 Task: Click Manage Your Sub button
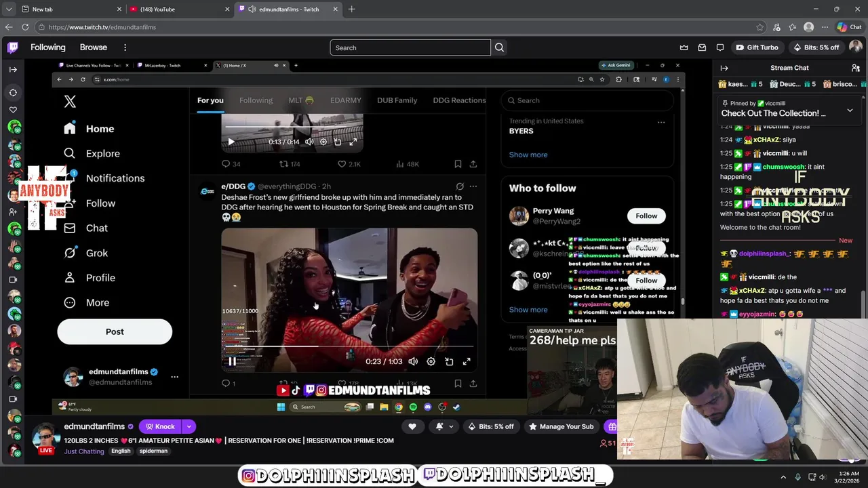tap(561, 426)
